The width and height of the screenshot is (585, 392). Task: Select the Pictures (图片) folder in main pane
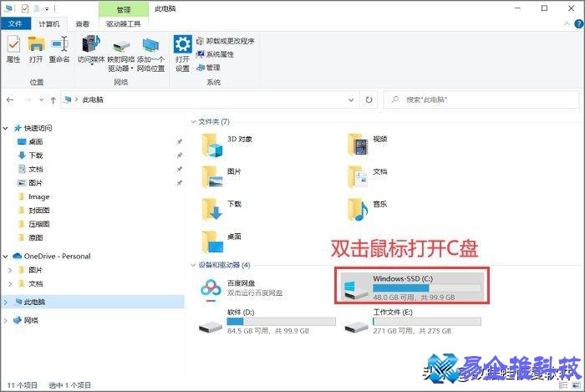(x=222, y=177)
